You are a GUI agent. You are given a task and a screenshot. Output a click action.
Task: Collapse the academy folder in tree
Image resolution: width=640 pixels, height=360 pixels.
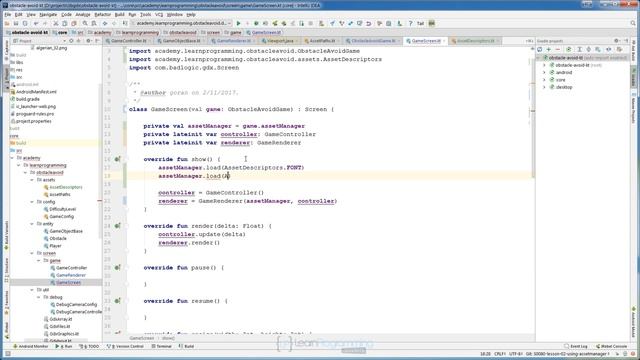coord(12,158)
